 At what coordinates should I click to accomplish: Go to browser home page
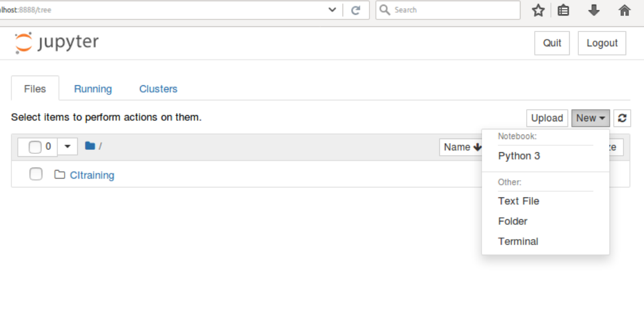[625, 10]
